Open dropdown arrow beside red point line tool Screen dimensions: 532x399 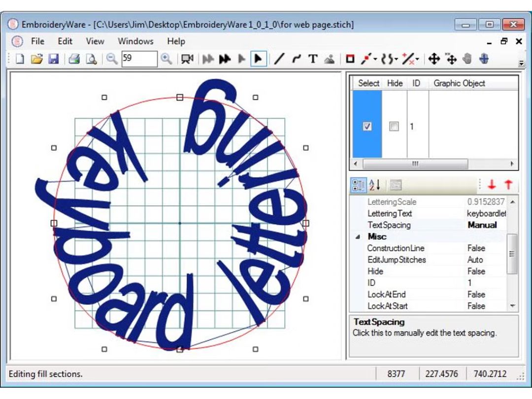tap(375, 60)
